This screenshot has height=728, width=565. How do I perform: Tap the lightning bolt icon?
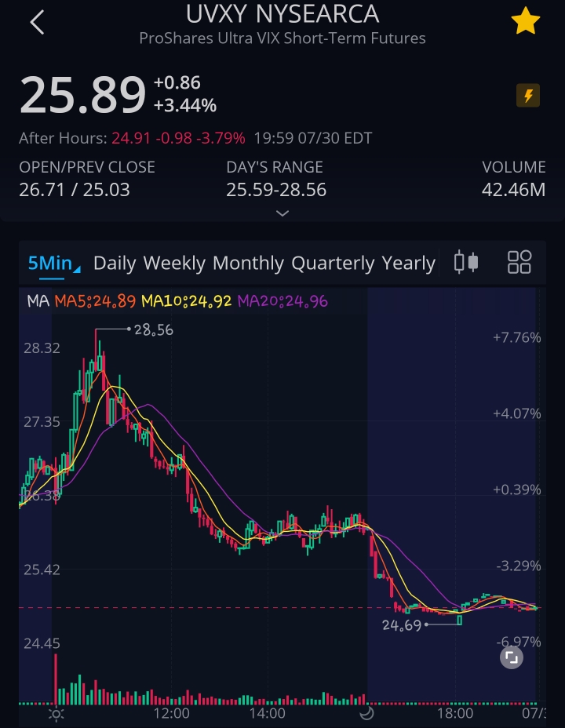coord(528,96)
